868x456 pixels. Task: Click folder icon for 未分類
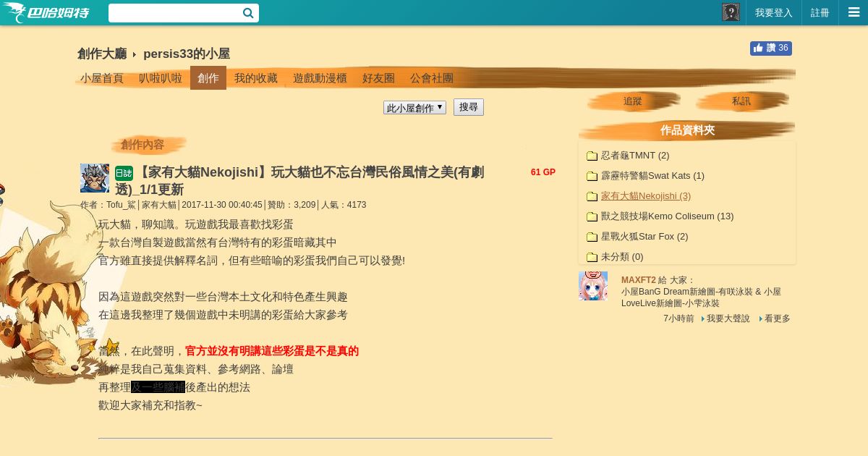coord(592,257)
